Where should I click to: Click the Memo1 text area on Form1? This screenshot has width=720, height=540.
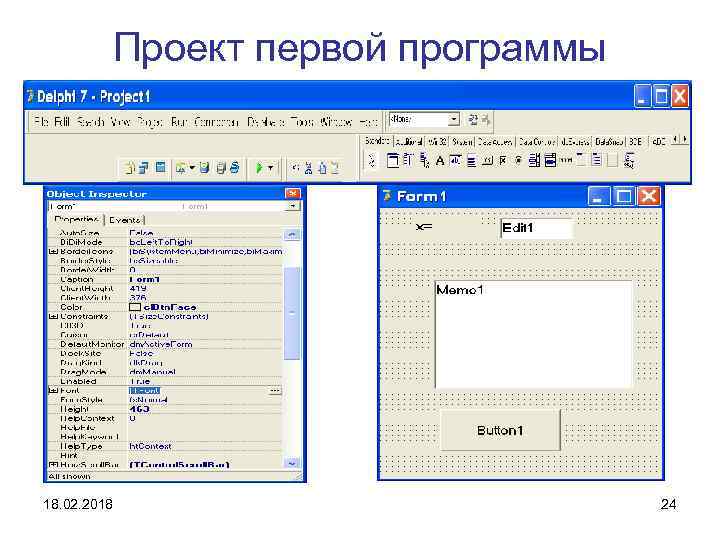(534, 335)
